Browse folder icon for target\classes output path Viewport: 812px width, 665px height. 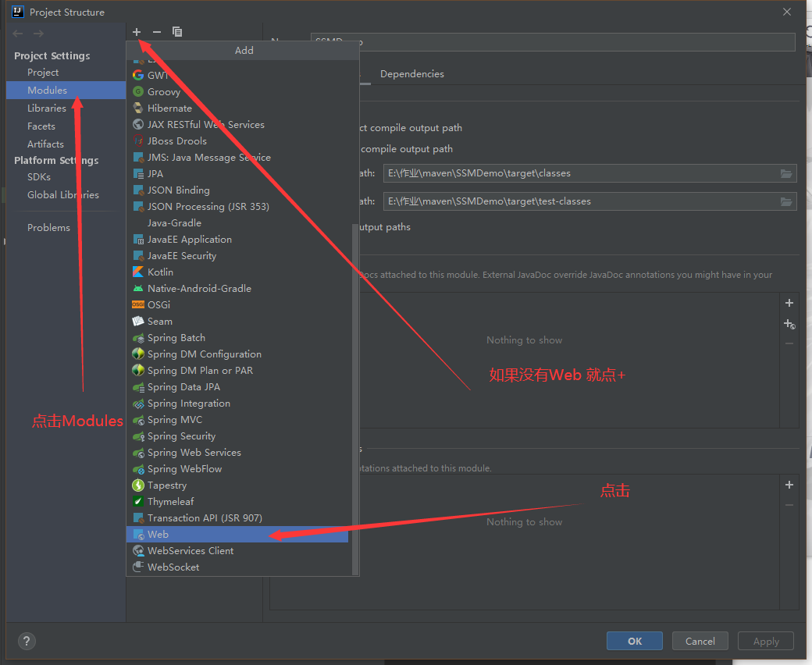tap(786, 173)
